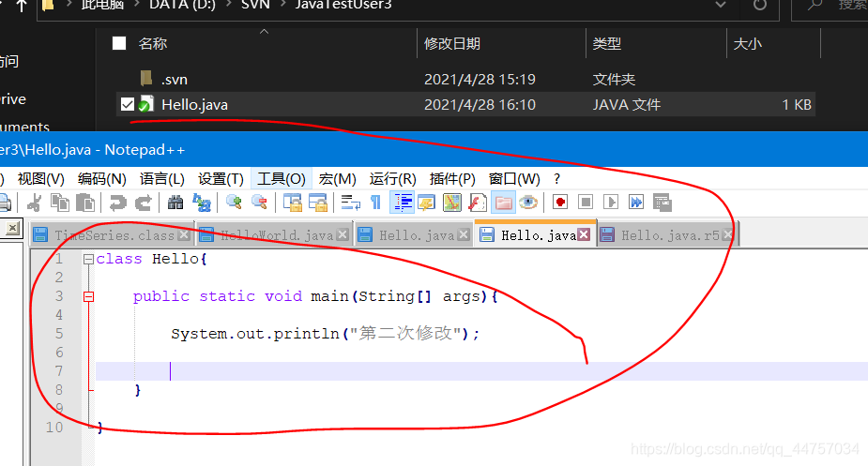Screen dimensions: 868x466
Task: Close the TimeSeries.class tab
Action: tap(184, 234)
